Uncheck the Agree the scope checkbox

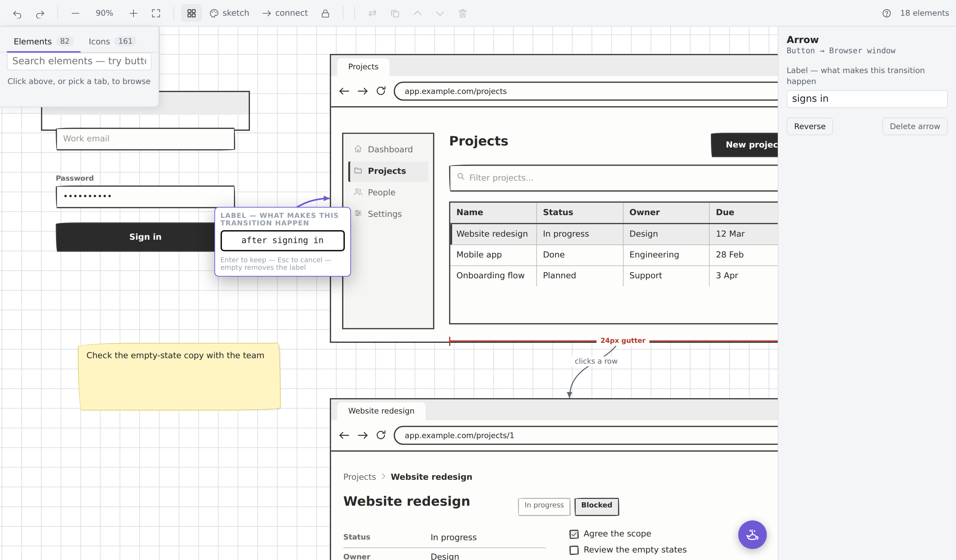(x=574, y=534)
